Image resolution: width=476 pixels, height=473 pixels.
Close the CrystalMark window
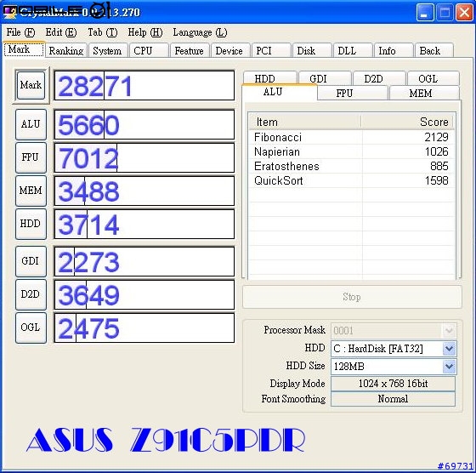tap(464, 13)
